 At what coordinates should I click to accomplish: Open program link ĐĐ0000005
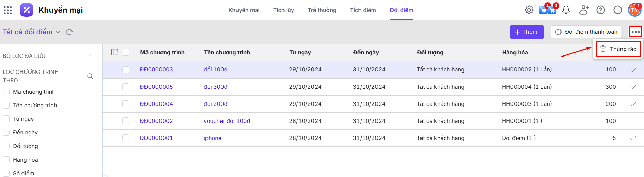156,87
